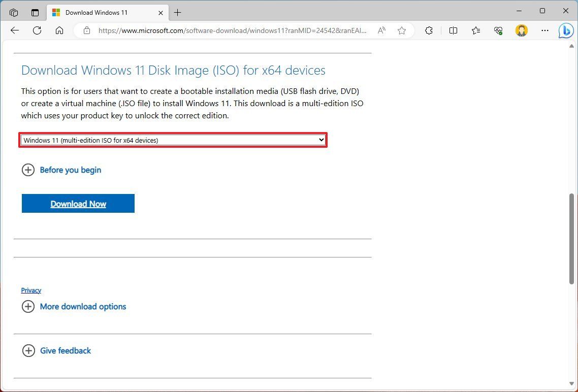This screenshot has height=392, width=578.
Task: Open the Collections panel
Action: click(475, 30)
